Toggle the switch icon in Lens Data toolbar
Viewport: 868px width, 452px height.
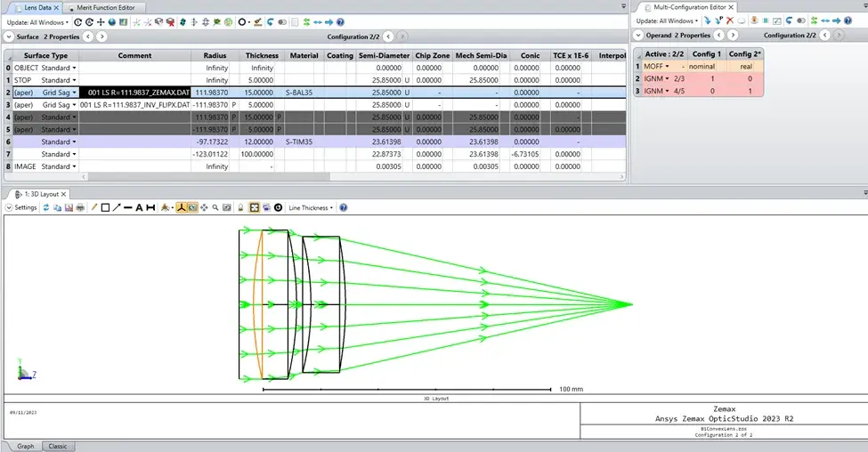click(282, 22)
